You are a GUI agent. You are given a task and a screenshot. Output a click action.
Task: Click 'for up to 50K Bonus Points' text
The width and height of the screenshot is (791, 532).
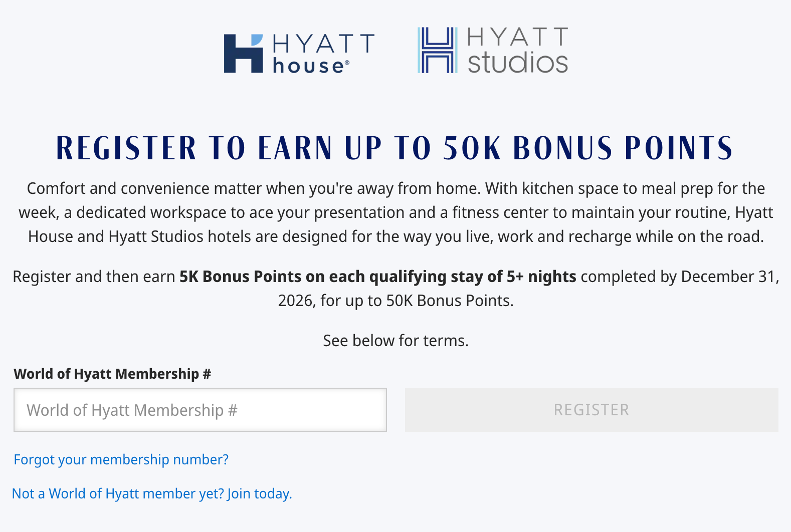coord(417,301)
